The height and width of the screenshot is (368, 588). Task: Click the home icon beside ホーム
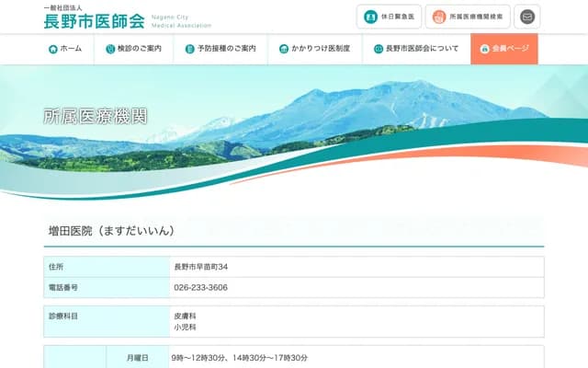(53, 49)
